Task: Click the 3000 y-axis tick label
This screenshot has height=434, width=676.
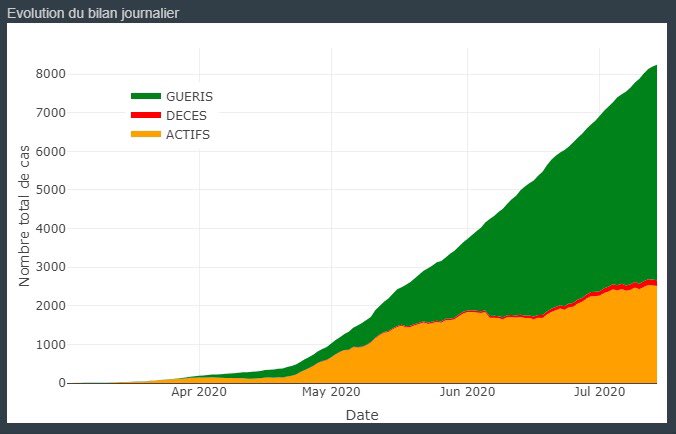Action: [x=50, y=267]
